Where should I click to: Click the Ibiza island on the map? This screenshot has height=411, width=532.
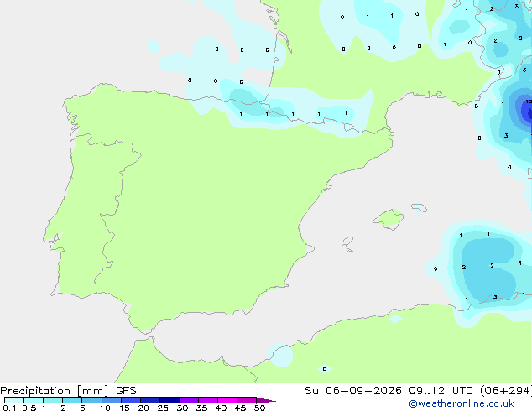pyautogui.click(x=347, y=242)
